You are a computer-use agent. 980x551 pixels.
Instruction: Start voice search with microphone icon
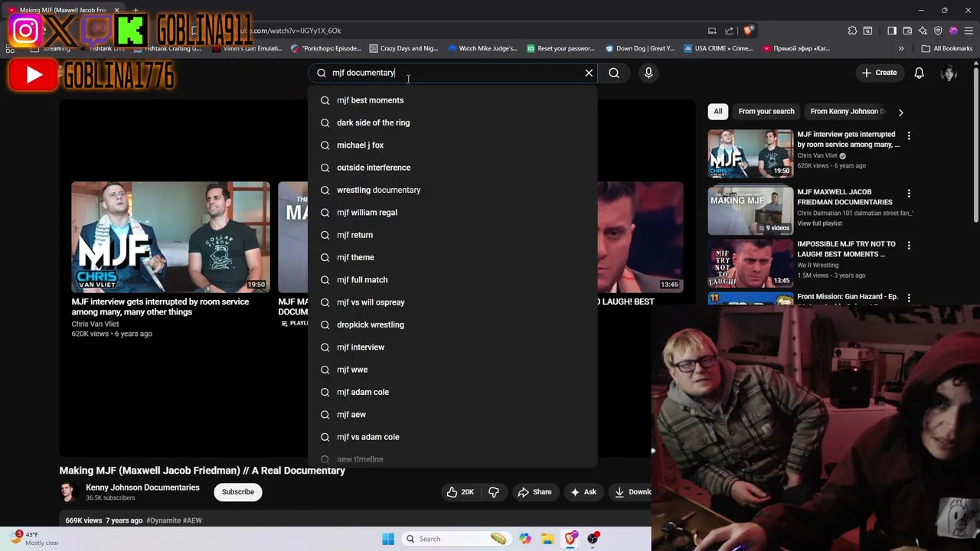coord(648,73)
